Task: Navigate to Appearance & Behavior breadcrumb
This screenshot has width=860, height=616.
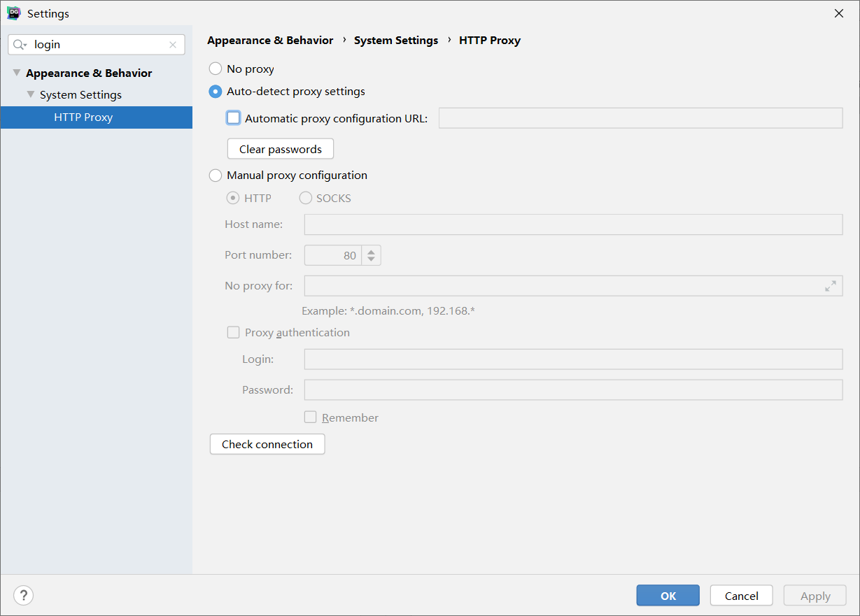Action: click(x=270, y=40)
